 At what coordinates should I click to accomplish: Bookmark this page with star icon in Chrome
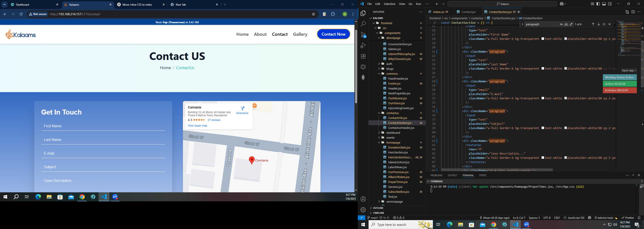(314, 14)
